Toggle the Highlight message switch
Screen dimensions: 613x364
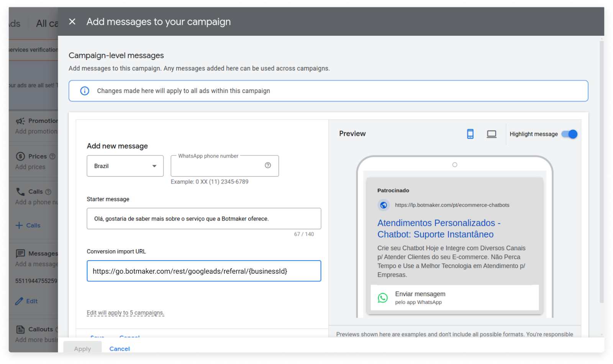click(569, 134)
